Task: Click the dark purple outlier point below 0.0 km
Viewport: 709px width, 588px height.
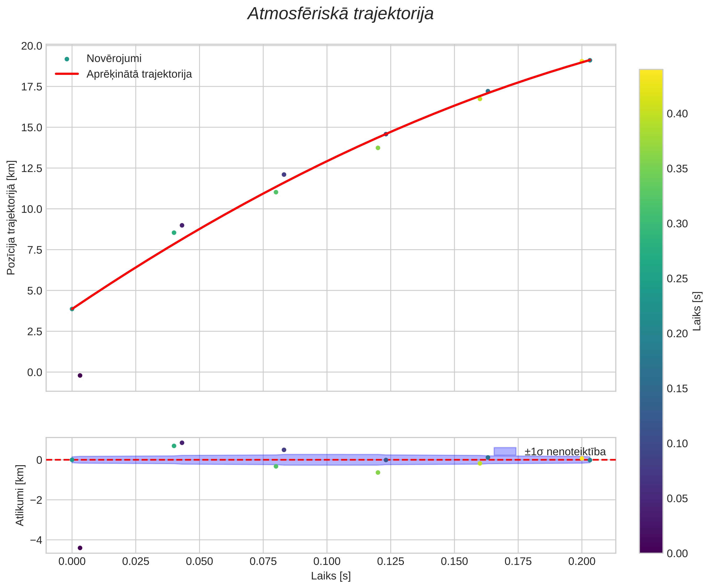Action: 80,375
